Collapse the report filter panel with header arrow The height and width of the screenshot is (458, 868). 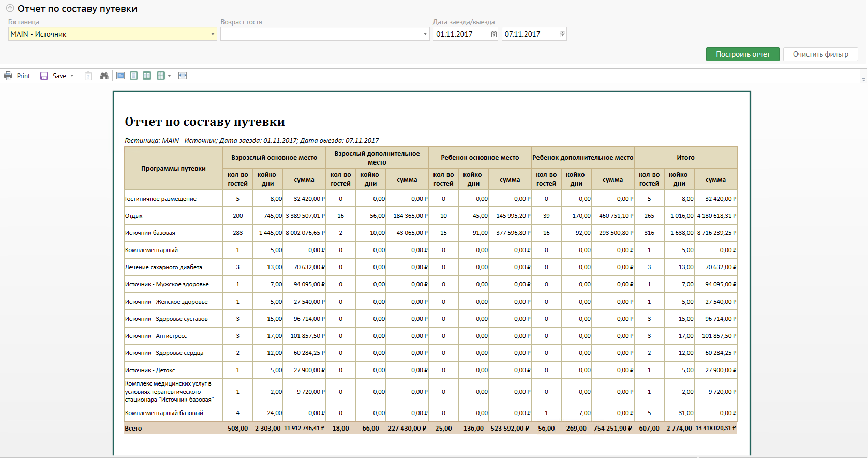click(10, 8)
